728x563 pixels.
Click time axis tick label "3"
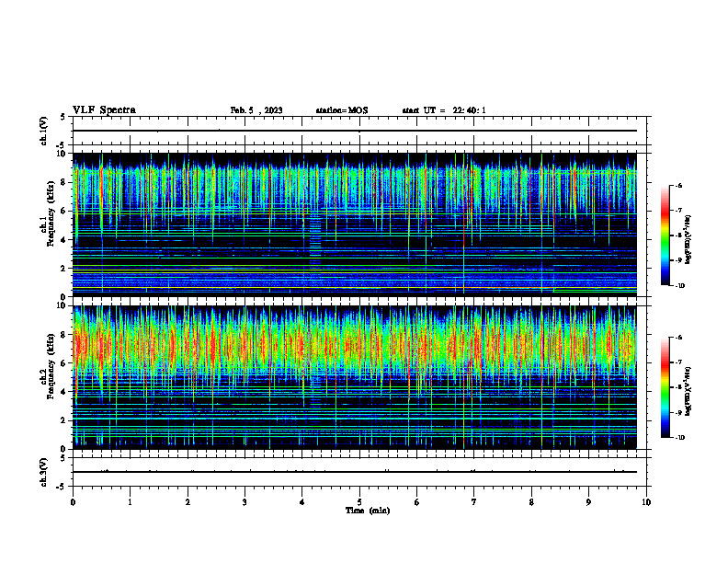pyautogui.click(x=245, y=502)
